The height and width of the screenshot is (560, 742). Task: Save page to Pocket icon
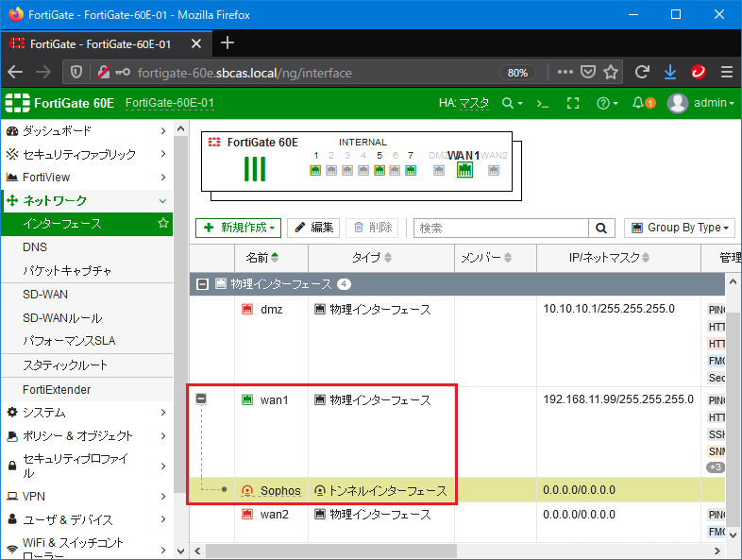point(588,73)
